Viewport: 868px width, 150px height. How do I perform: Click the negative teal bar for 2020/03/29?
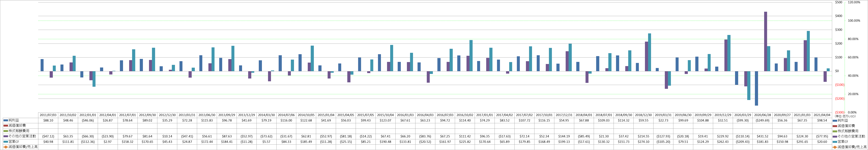coord(749,85)
